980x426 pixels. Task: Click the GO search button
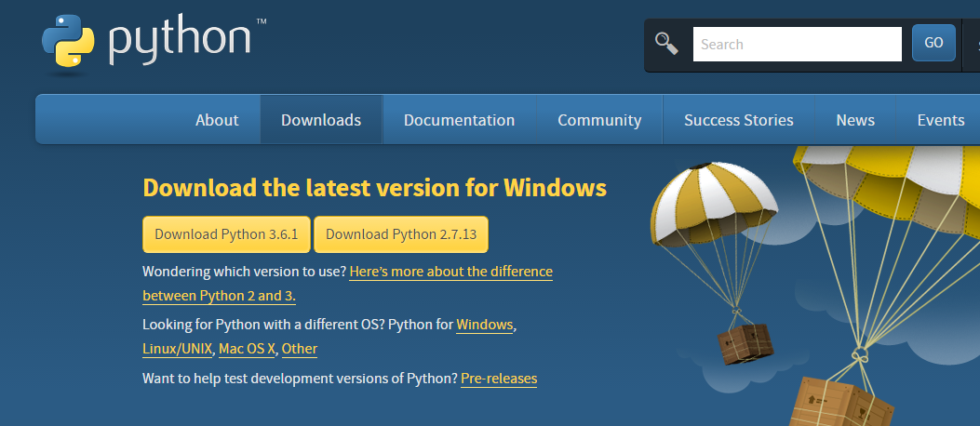coord(933,43)
